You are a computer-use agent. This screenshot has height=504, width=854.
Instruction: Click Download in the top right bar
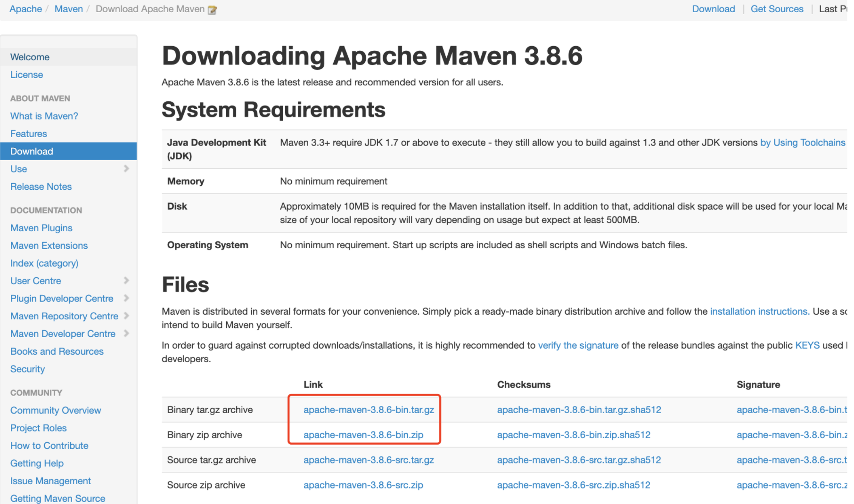(x=714, y=9)
